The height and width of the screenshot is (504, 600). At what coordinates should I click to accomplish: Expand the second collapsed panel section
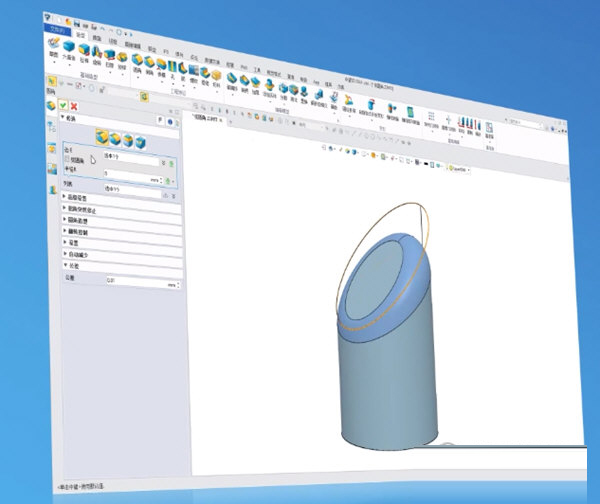click(x=66, y=210)
